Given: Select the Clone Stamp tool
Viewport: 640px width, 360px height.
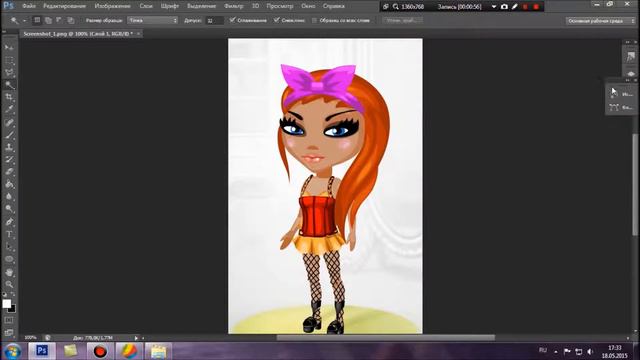Looking at the screenshot, I should point(9,147).
